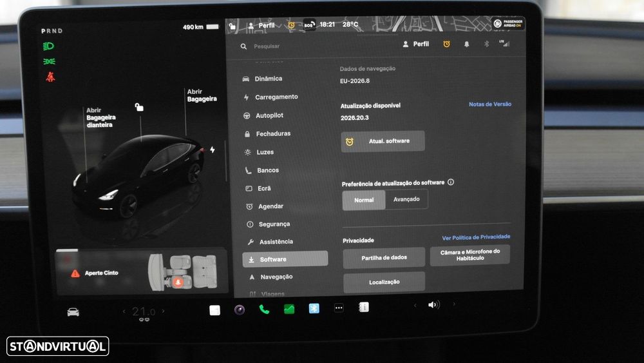Tap the red seatbelt warning indicator
The height and width of the screenshot is (363, 644).
coord(50,77)
